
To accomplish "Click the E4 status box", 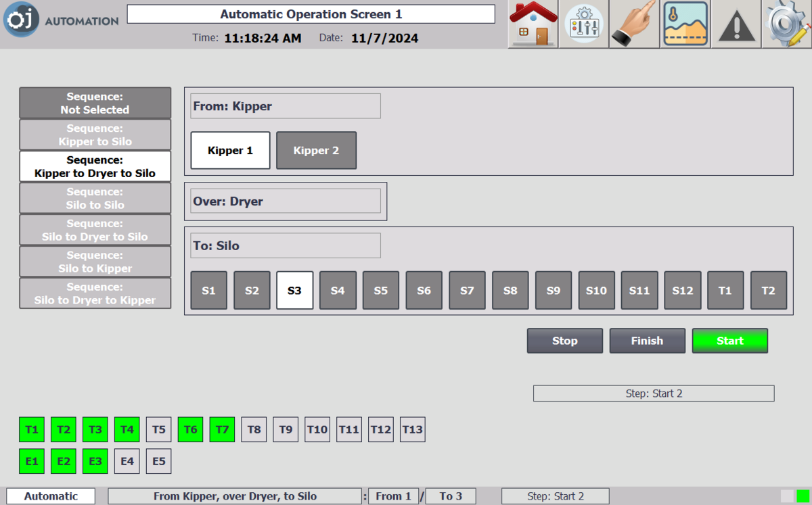I will (x=127, y=461).
